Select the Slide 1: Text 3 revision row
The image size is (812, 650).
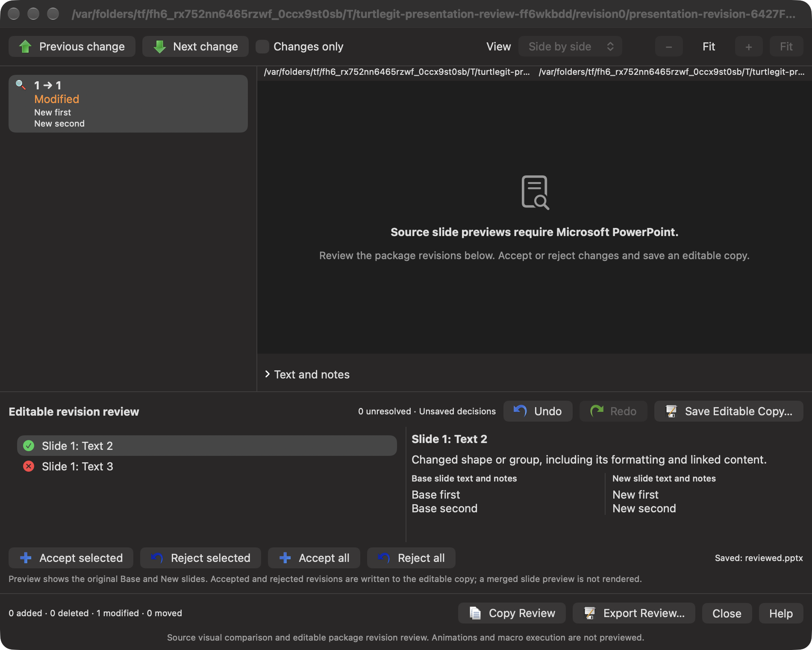pyautogui.click(x=207, y=466)
